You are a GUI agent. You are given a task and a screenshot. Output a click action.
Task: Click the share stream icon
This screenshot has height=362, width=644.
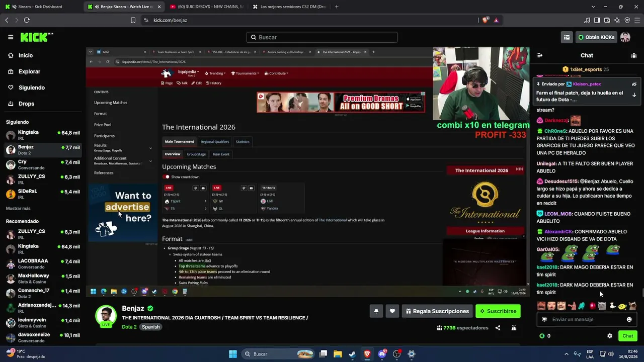pyautogui.click(x=498, y=328)
